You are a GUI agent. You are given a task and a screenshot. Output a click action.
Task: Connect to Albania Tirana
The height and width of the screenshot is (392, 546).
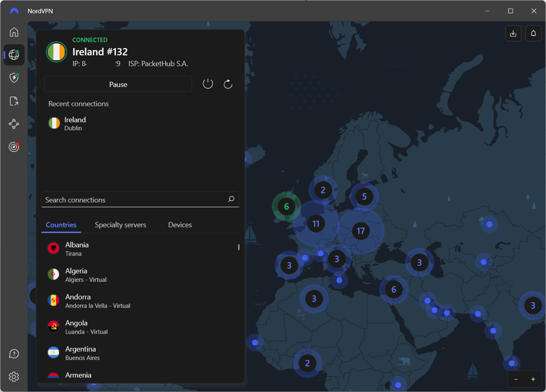click(x=139, y=249)
